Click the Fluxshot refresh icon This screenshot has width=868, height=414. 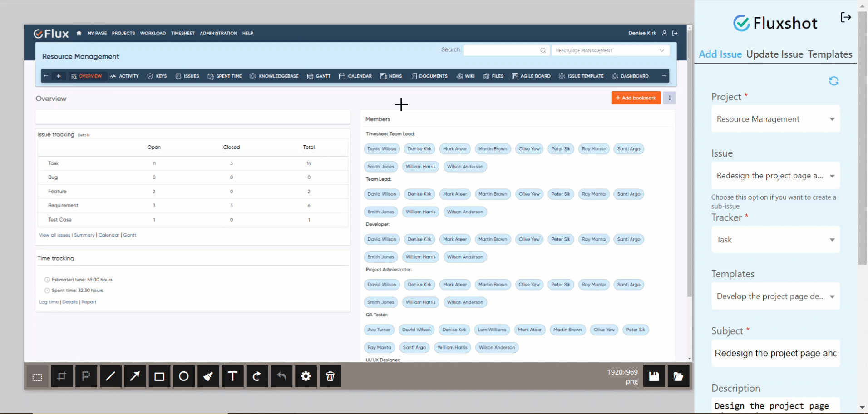[833, 81]
